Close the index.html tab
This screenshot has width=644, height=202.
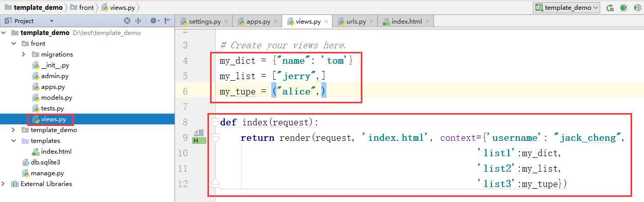[x=427, y=22]
